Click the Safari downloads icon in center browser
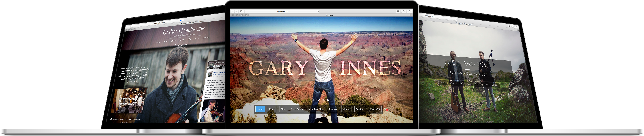This screenshot has width=644, height=136. click(x=398, y=11)
